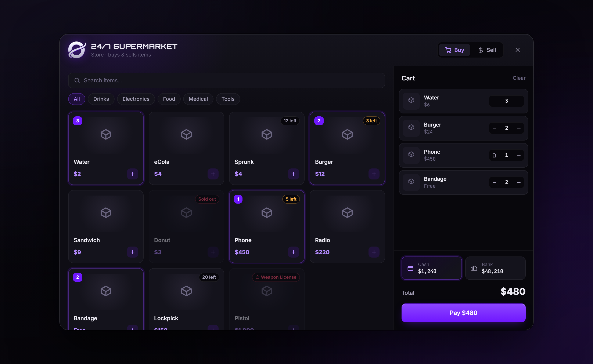593x364 pixels.
Task: Click the Burger item icon in cart
Action: 411,128
